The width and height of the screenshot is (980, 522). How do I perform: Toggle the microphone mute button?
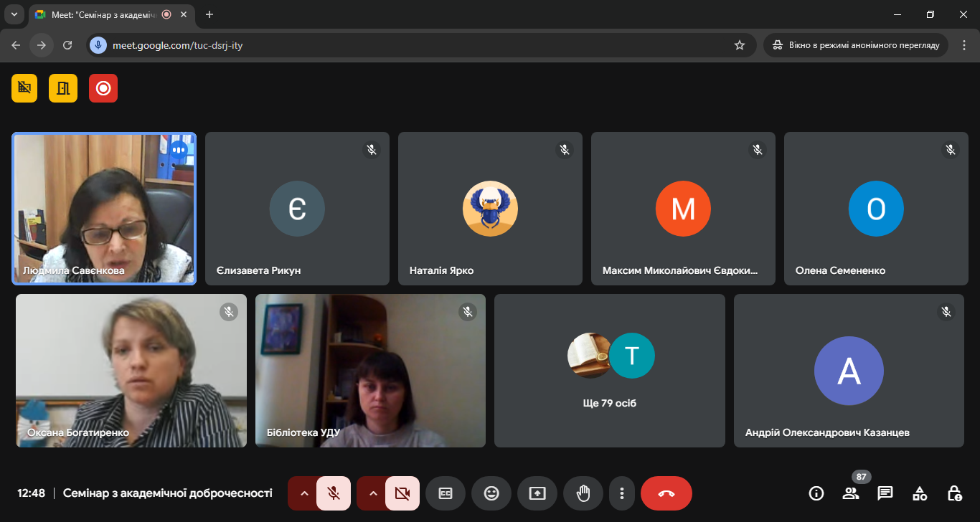point(333,493)
